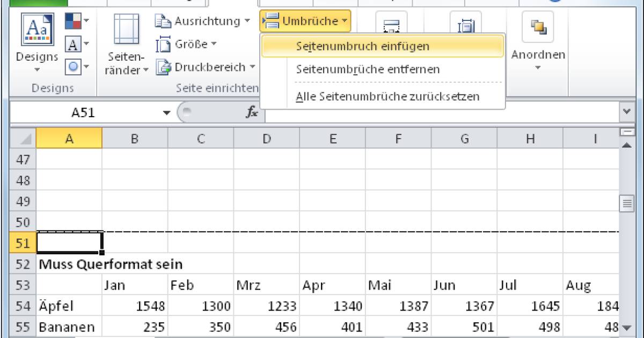
Task: Select cell with value 1387
Action: (398, 306)
